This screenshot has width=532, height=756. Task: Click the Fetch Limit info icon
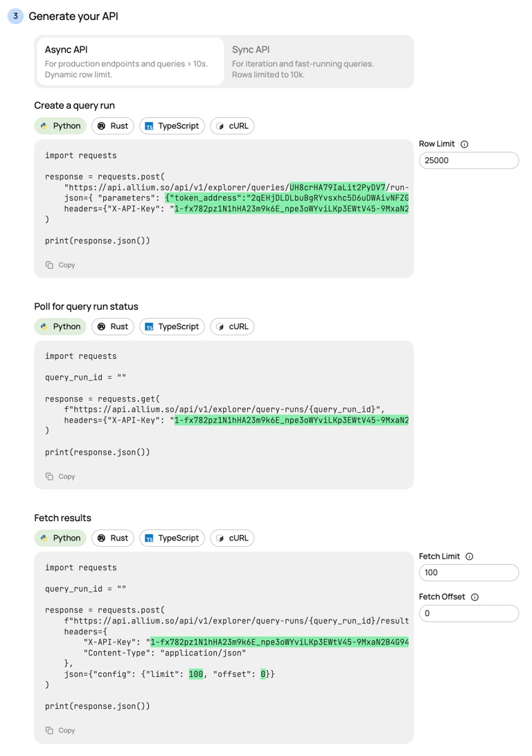tap(470, 556)
